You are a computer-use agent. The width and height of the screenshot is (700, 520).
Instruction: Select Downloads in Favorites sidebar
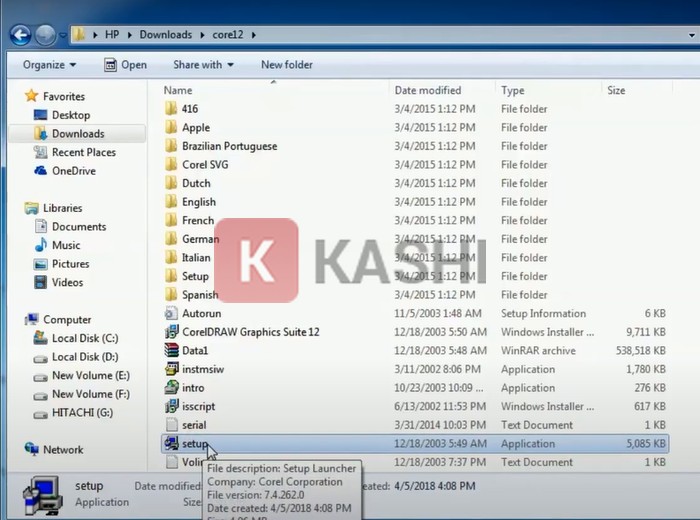pos(77,133)
